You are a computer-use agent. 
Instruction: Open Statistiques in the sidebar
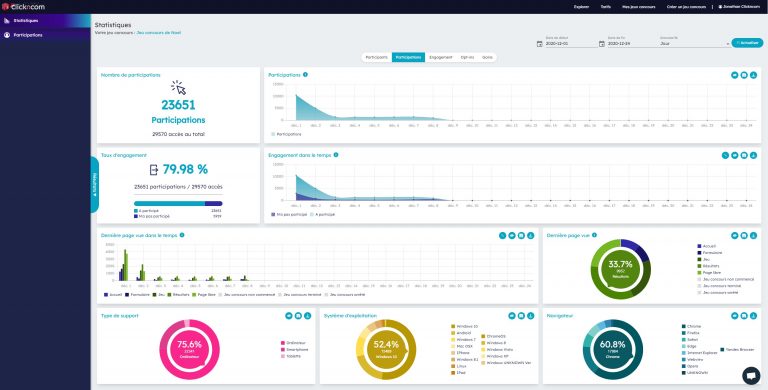(45, 21)
